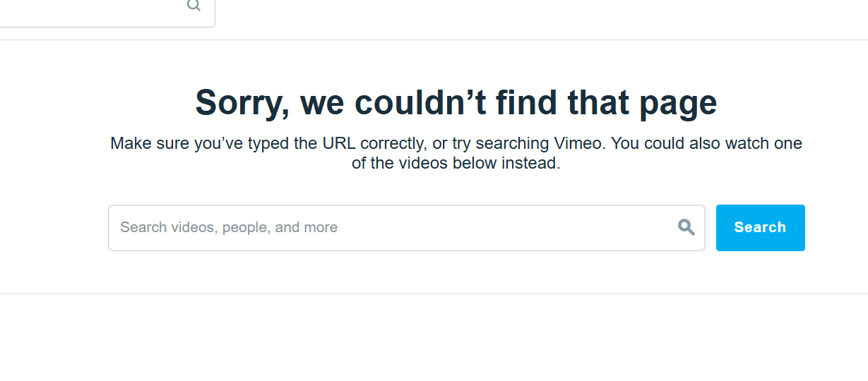Click the "of the videos below instead." line

click(x=456, y=164)
